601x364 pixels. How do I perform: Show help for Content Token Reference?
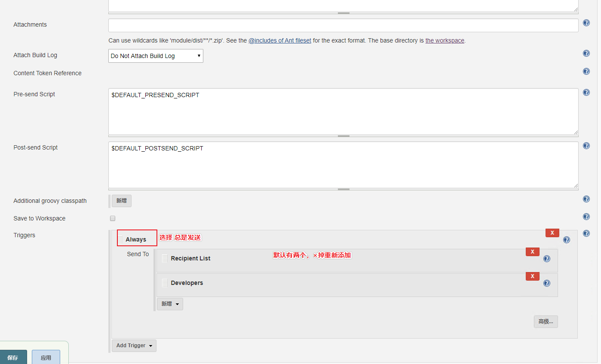[x=586, y=72]
